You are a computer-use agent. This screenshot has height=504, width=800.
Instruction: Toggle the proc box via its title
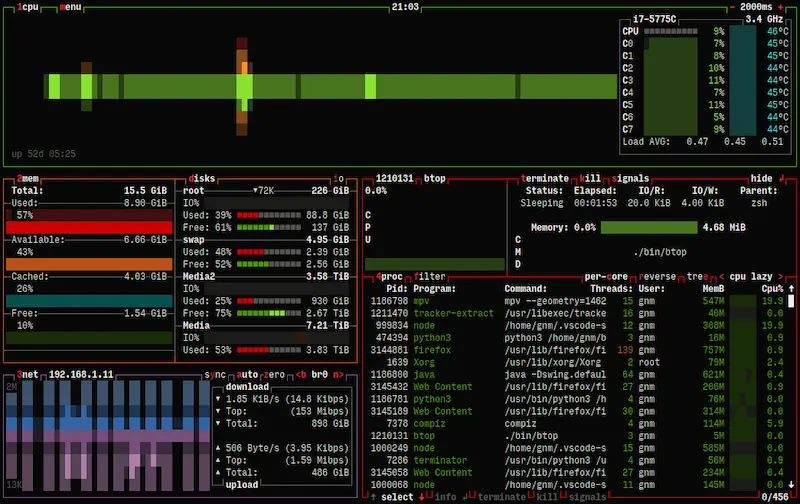coord(389,276)
